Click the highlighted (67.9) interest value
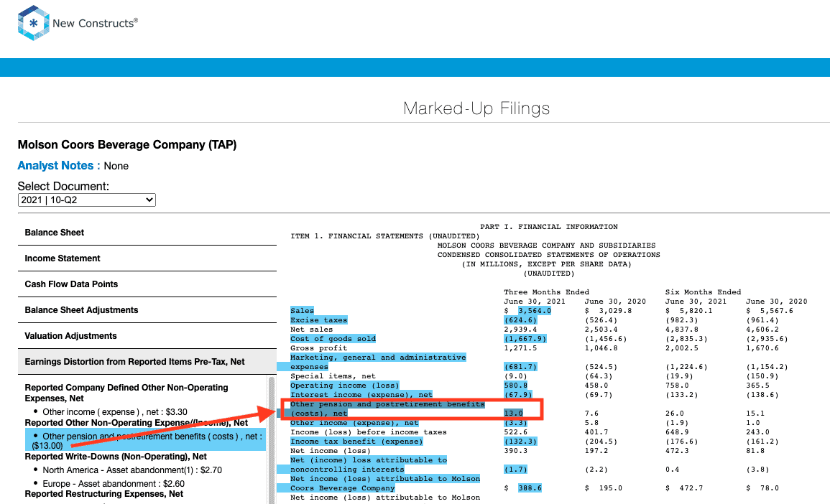Image resolution: width=830 pixels, height=504 pixels. pos(518,395)
